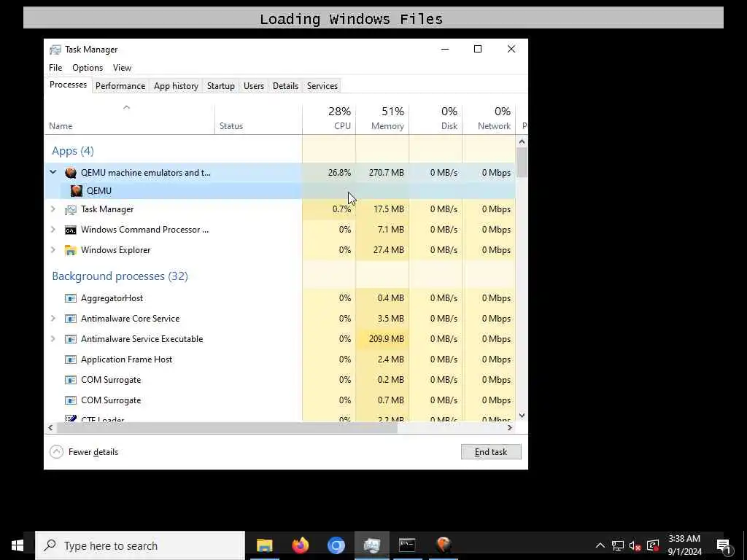Click the taskbar search box
Image resolution: width=747 pixels, height=560 pixels.
click(140, 545)
